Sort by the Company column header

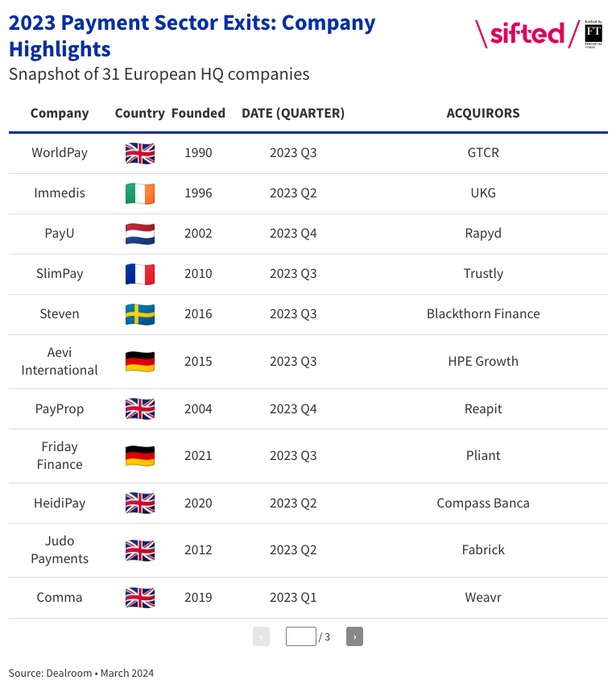(x=60, y=113)
